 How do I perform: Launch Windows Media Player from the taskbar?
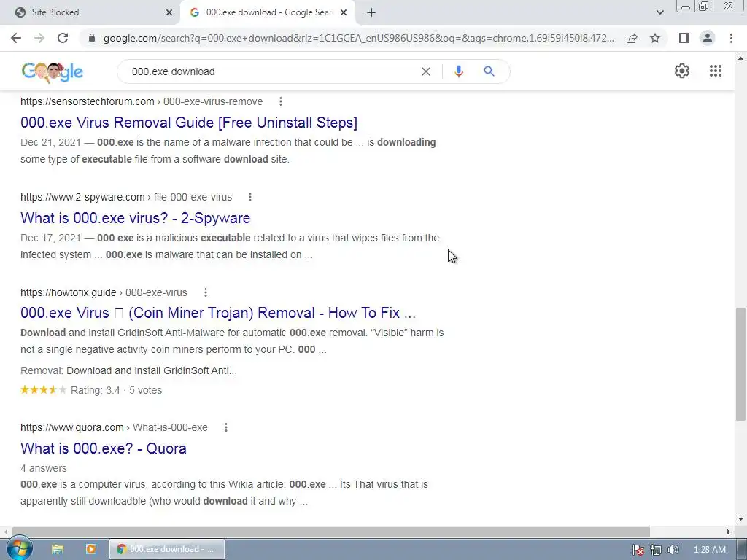(90, 550)
